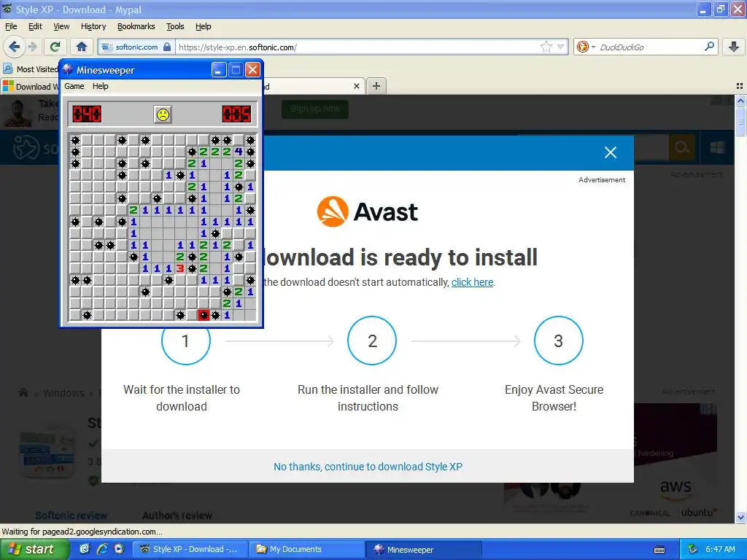This screenshot has height=560, width=747.
Task: Click the vertical scrollbar thumb
Action: point(740,122)
